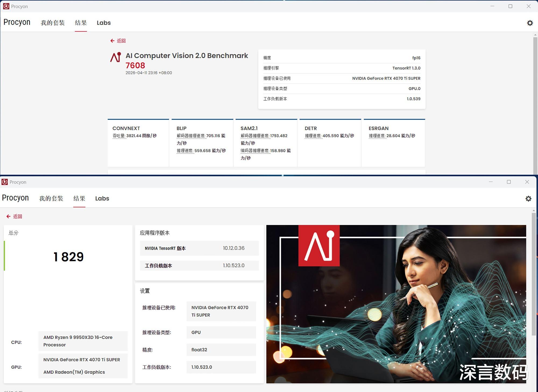Image resolution: width=538 pixels, height=392 pixels.
Task: Click the 返回 link in lower window
Action: pyautogui.click(x=17, y=216)
